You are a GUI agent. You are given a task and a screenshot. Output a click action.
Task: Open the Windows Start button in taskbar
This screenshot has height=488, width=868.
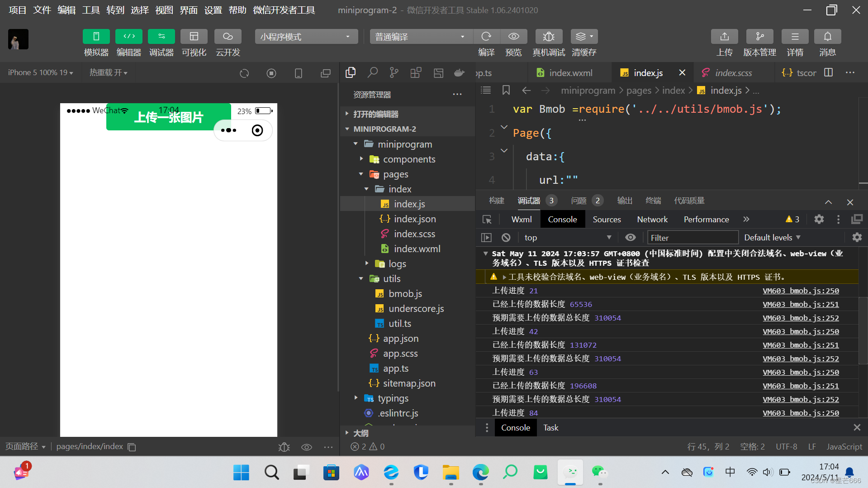point(241,473)
